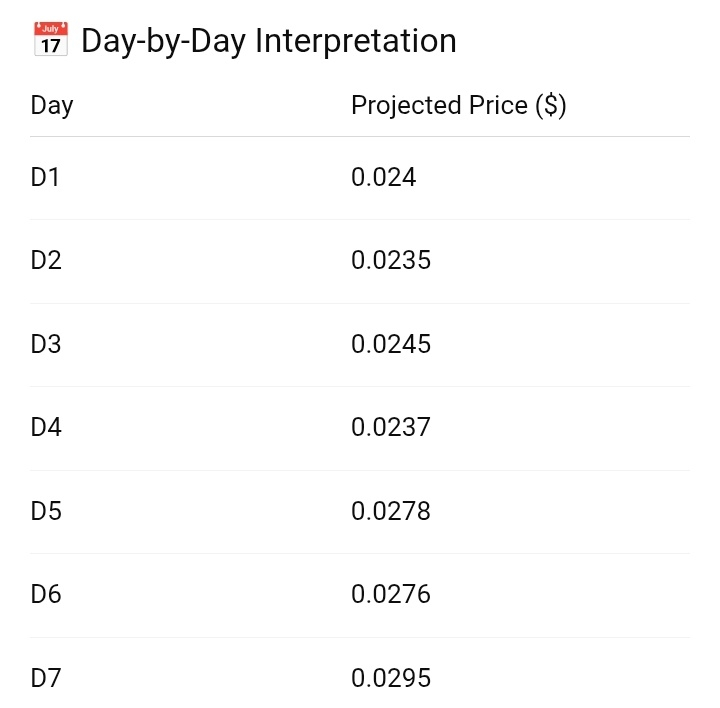Click the D3 day cell
This screenshot has width=720, height=708.
[x=46, y=345]
